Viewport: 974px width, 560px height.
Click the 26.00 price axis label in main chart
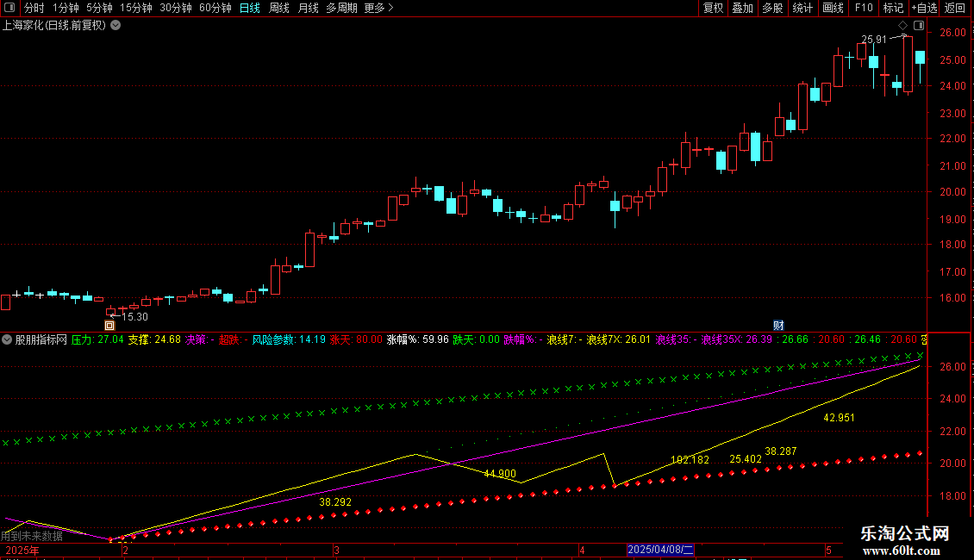click(x=952, y=32)
